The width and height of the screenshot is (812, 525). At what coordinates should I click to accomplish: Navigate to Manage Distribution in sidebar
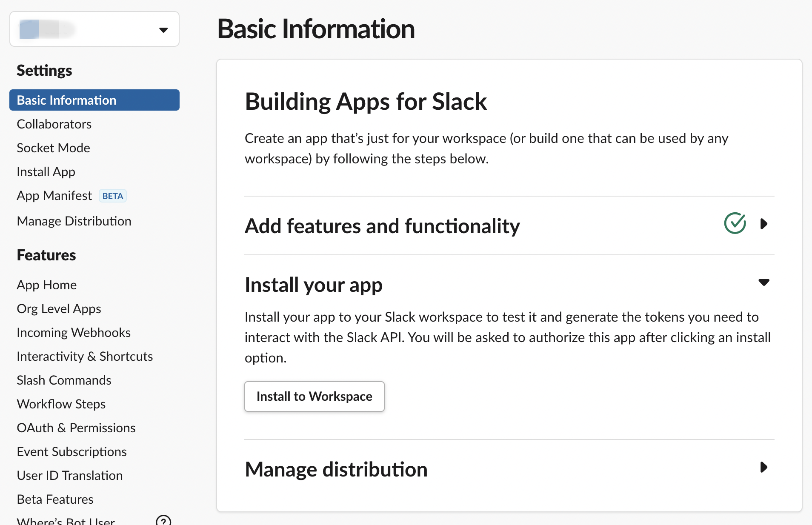click(x=74, y=221)
